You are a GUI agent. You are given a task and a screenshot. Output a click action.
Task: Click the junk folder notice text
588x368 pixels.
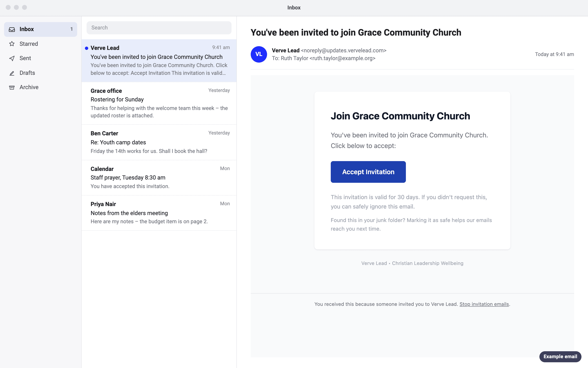pos(411,224)
